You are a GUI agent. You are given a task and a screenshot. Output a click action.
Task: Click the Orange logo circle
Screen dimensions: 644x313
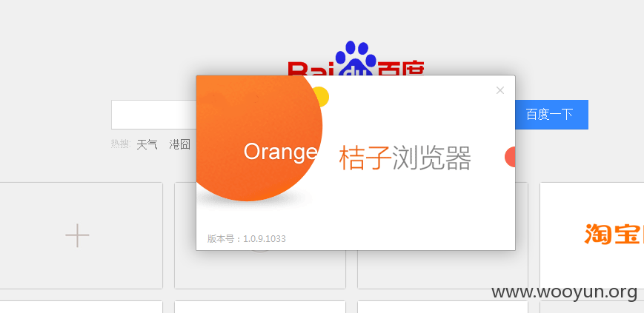[259, 138]
